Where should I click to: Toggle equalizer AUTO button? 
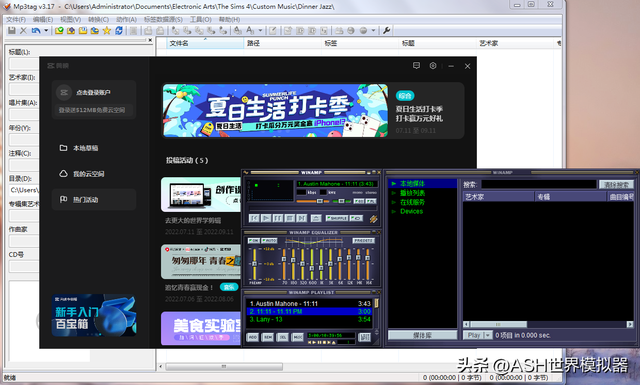[x=269, y=240]
